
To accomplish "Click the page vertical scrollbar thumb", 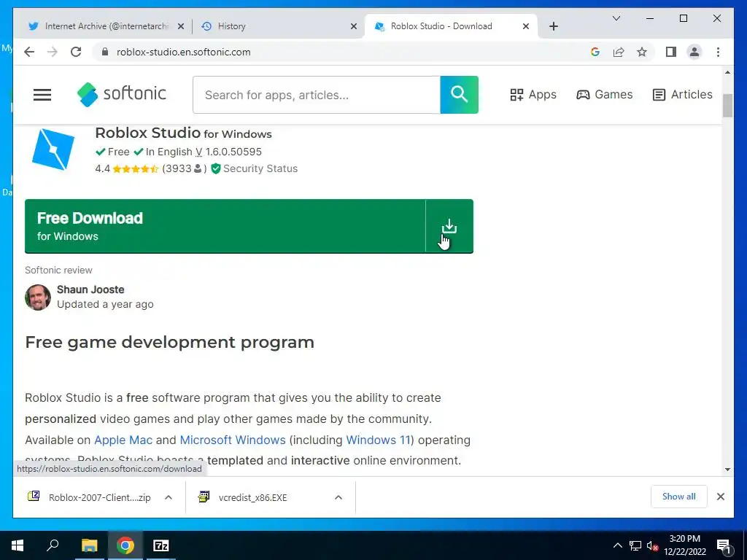I will tap(727, 105).
